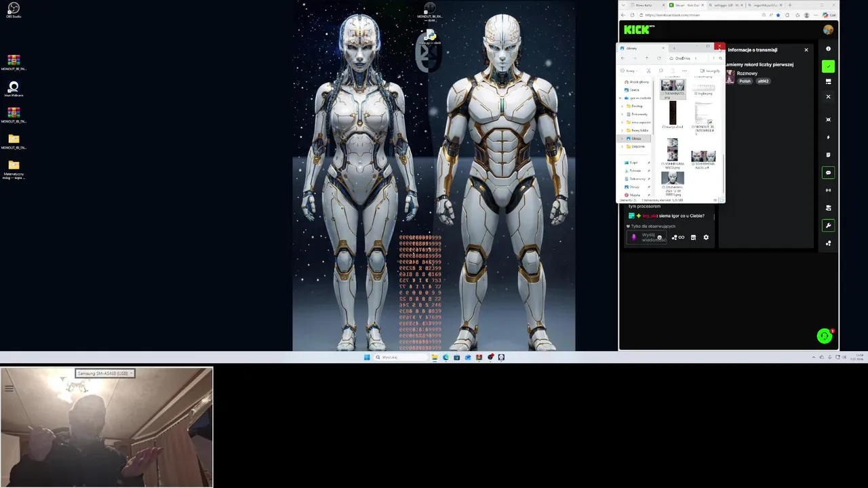
Task: Open the Windows Start menu
Action: point(367,357)
